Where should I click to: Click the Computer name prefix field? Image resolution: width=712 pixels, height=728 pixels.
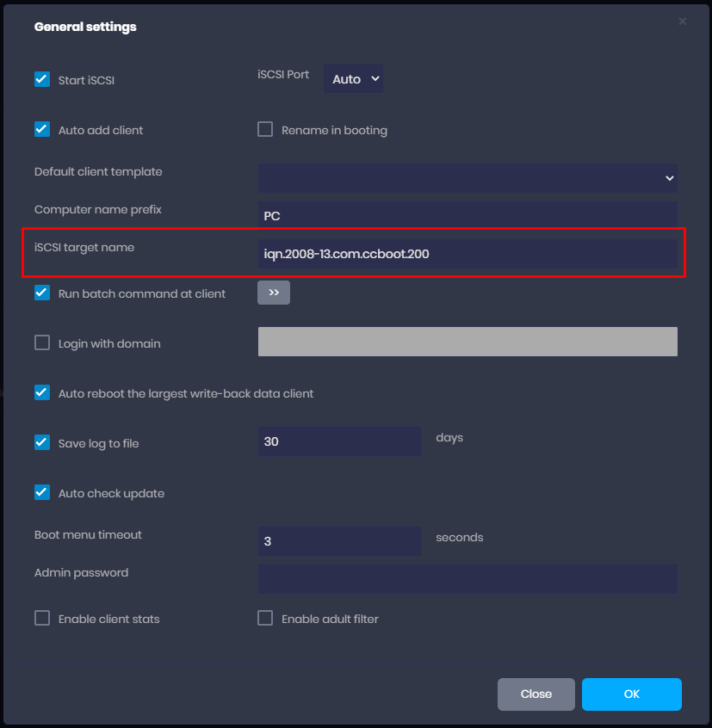pyautogui.click(x=467, y=216)
